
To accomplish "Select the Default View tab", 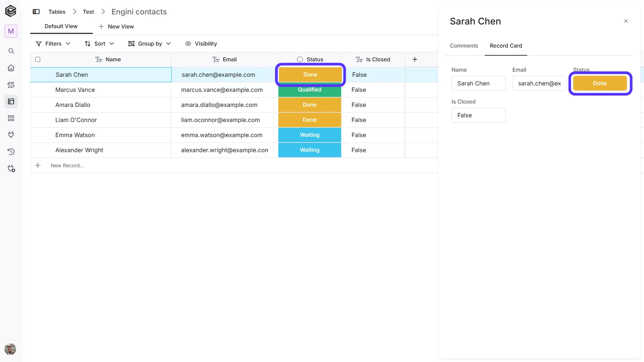I will [61, 26].
